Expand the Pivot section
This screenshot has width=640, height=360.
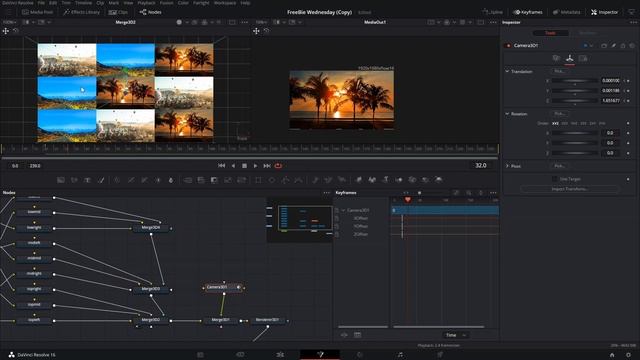(507, 166)
